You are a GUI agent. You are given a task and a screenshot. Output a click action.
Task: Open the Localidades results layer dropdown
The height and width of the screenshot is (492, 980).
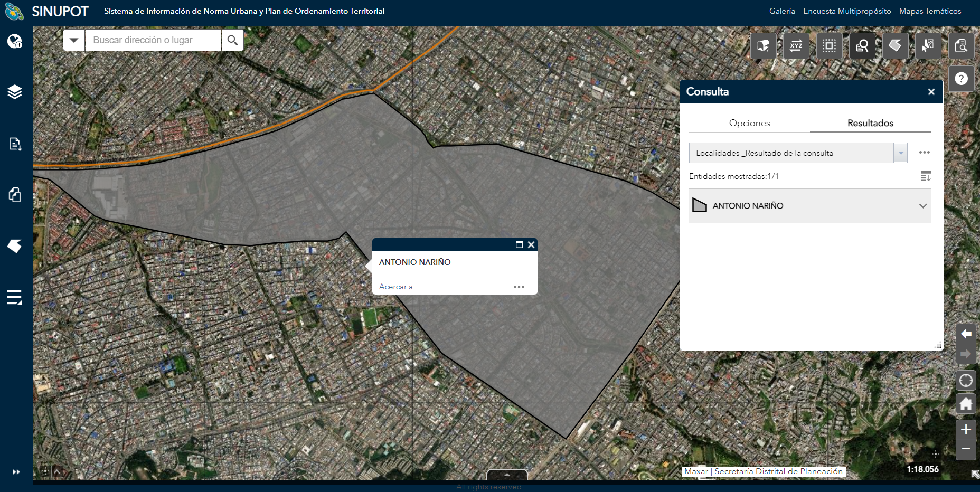tap(900, 153)
